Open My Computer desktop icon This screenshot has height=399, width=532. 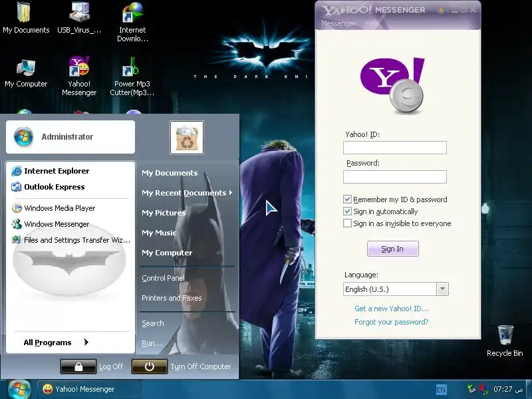click(x=26, y=74)
